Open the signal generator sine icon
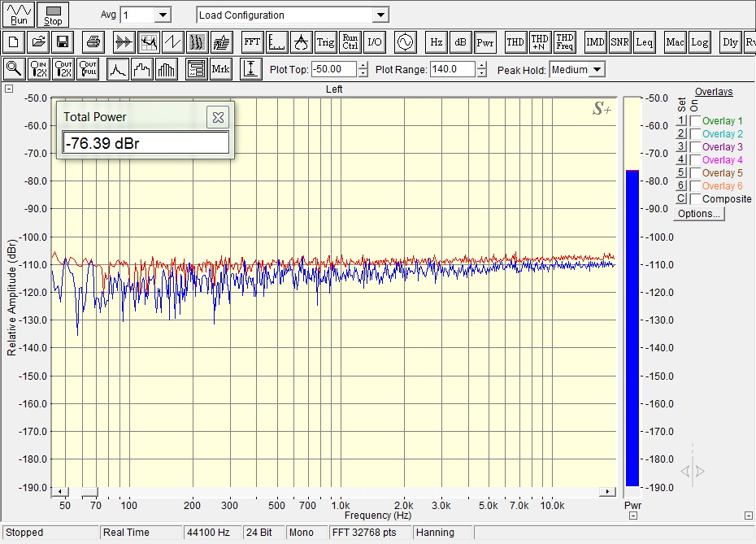Image resolution: width=756 pixels, height=544 pixels. click(405, 42)
